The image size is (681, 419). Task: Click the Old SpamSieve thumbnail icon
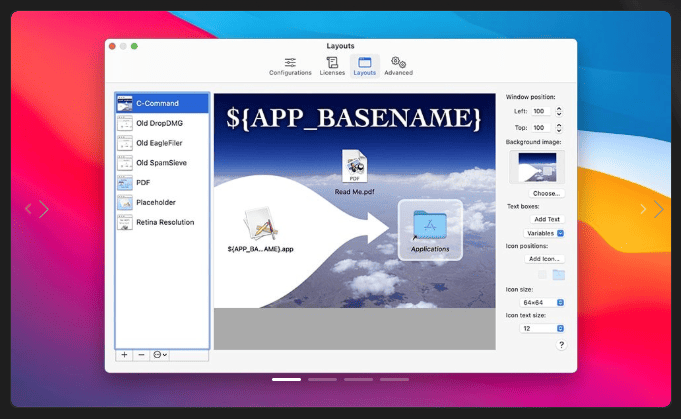pyautogui.click(x=125, y=163)
